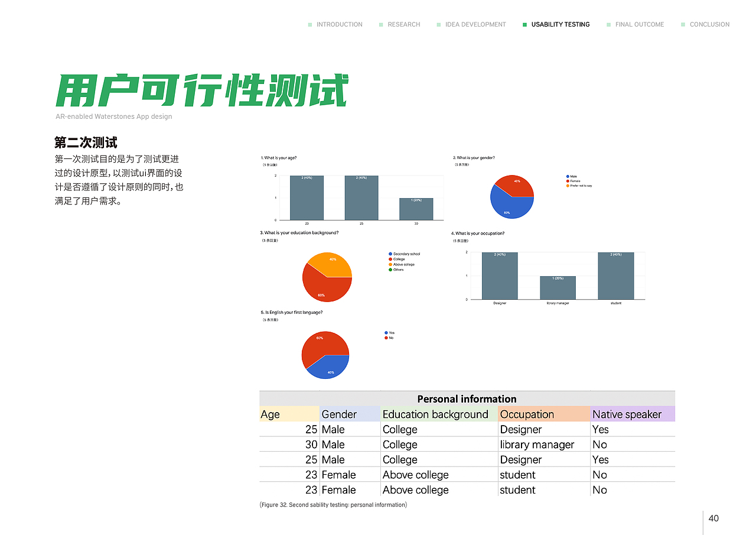Select the USABILITY TESTING tab
This screenshot has width=756, height=535.
556,24
